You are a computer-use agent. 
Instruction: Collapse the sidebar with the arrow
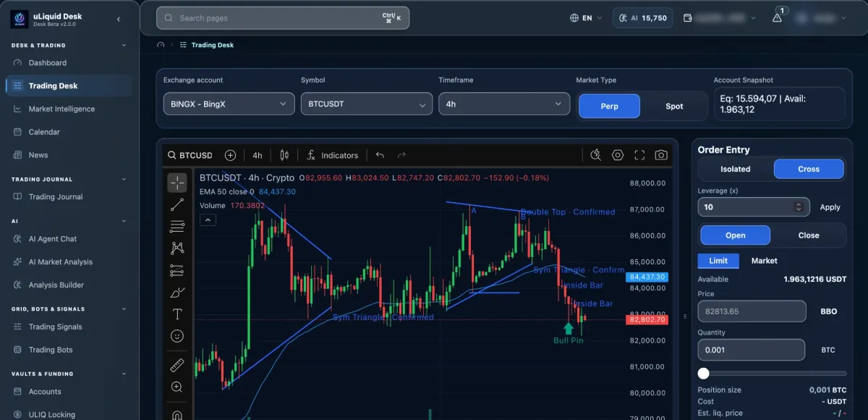tap(119, 19)
